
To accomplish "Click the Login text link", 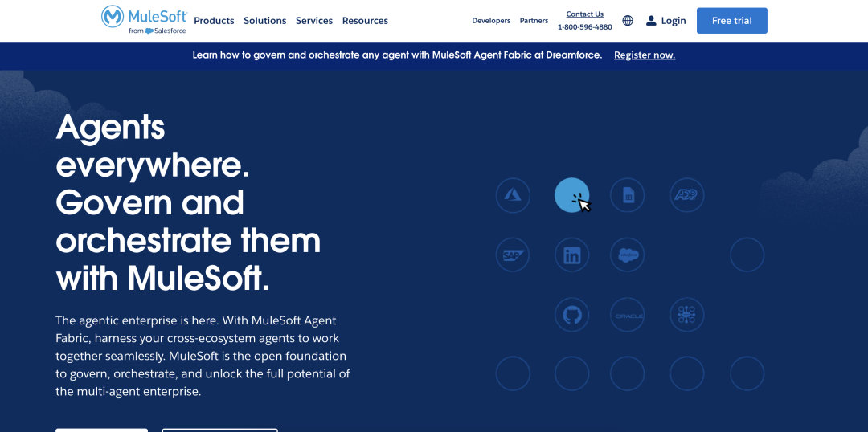I will point(674,21).
